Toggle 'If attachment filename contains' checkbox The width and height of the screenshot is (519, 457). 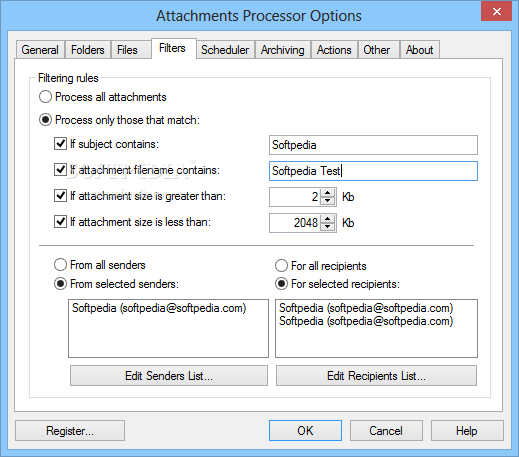[60, 170]
